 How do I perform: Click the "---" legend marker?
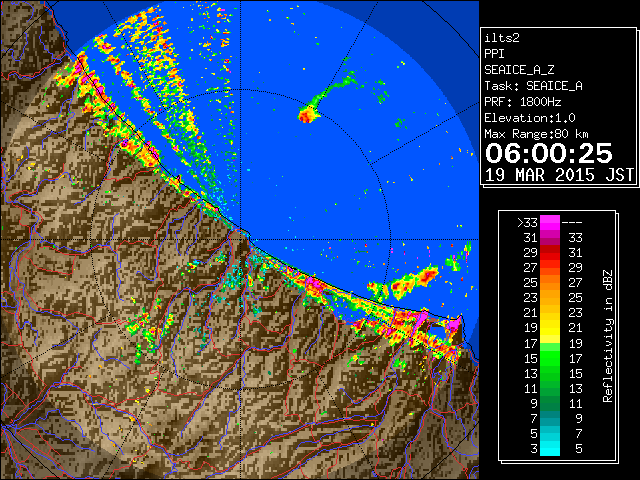572,223
